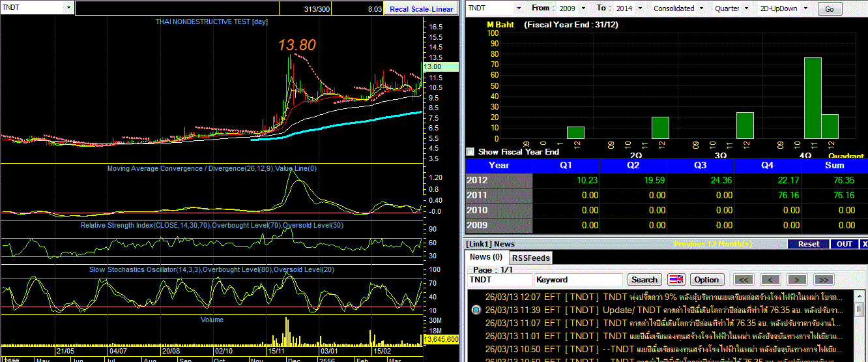The image size is (868, 362).
Task: Click the Sum column header
Action: click(x=834, y=166)
